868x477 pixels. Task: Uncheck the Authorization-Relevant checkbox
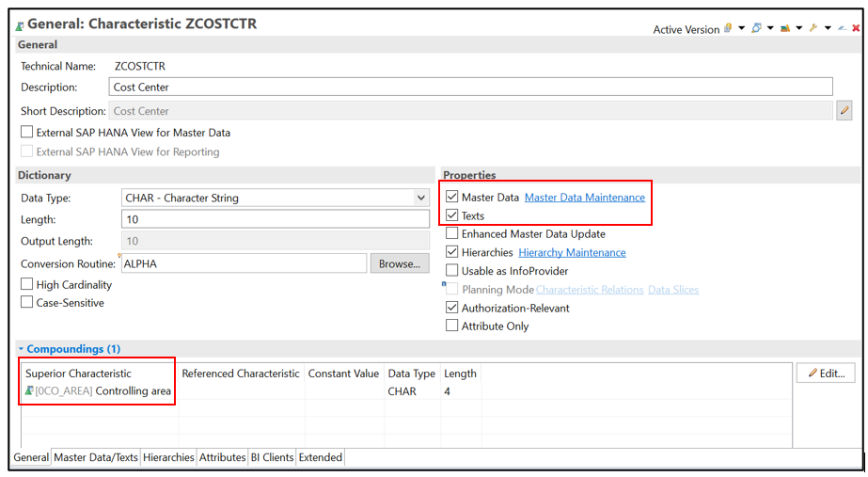451,308
